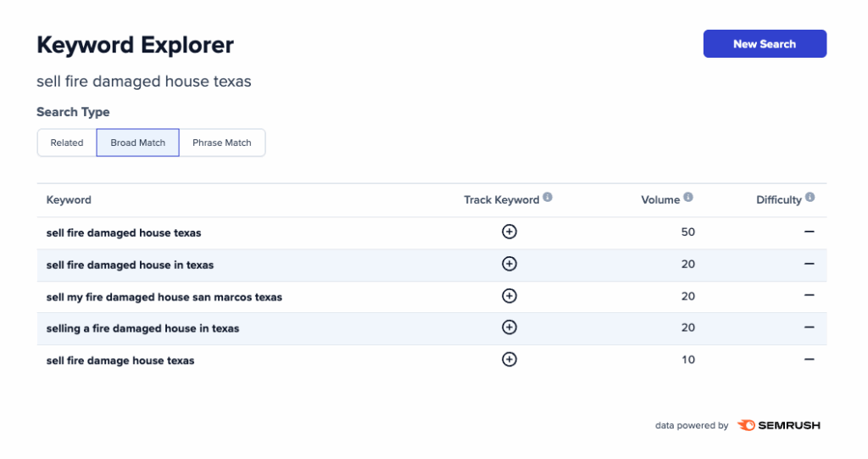868x459 pixels.
Task: Click the Keyword column header
Action: coord(69,200)
